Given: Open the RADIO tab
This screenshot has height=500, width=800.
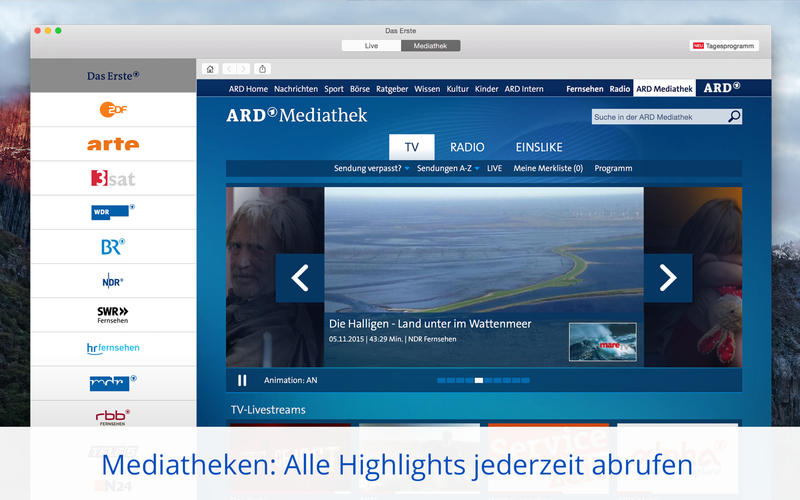Looking at the screenshot, I should [x=467, y=147].
